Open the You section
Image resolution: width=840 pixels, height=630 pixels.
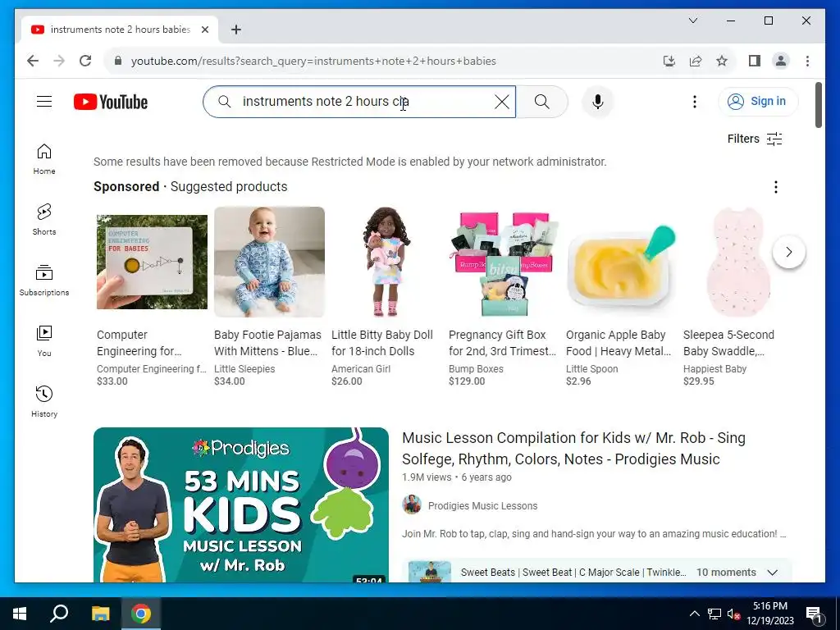tap(44, 340)
